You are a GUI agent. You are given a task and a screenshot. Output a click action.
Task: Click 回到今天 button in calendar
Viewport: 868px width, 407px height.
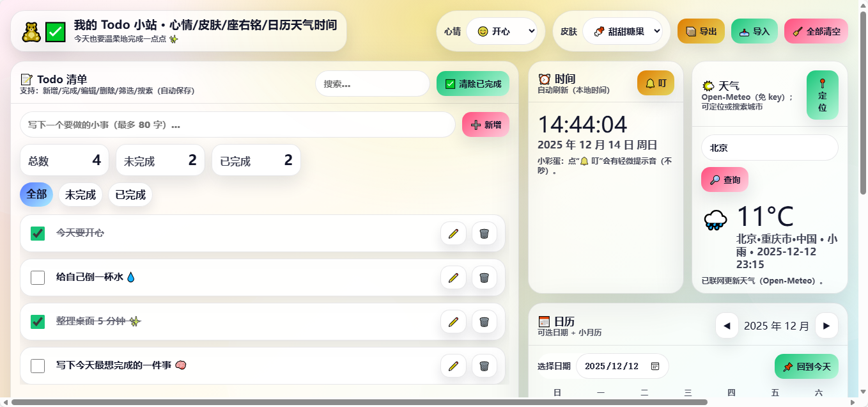(x=807, y=367)
